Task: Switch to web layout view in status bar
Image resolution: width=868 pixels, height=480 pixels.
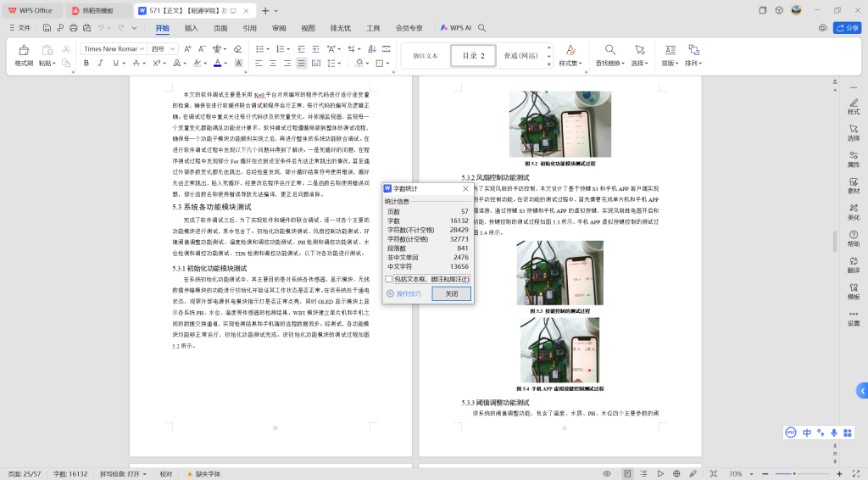Action: [676, 474]
